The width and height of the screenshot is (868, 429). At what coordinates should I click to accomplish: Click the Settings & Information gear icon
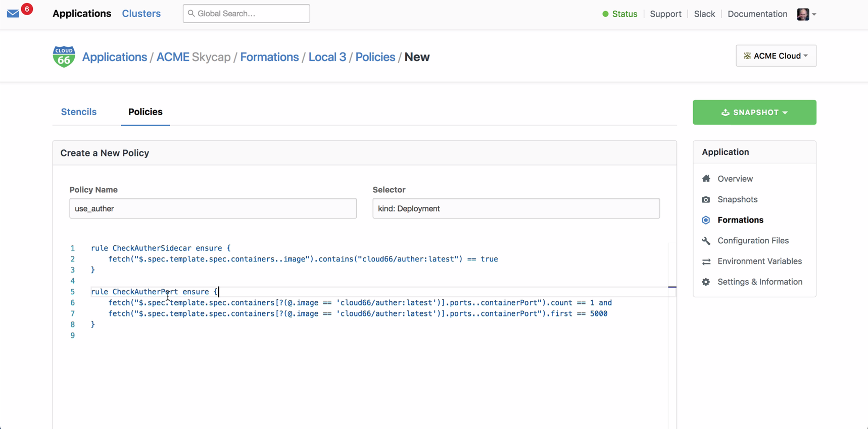[x=706, y=282]
